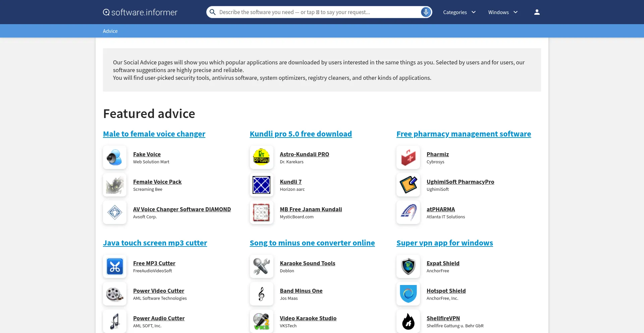Screen dimensions: 644x333
Task: Open MB Free Janam Kundali title link
Action: coord(311,209)
